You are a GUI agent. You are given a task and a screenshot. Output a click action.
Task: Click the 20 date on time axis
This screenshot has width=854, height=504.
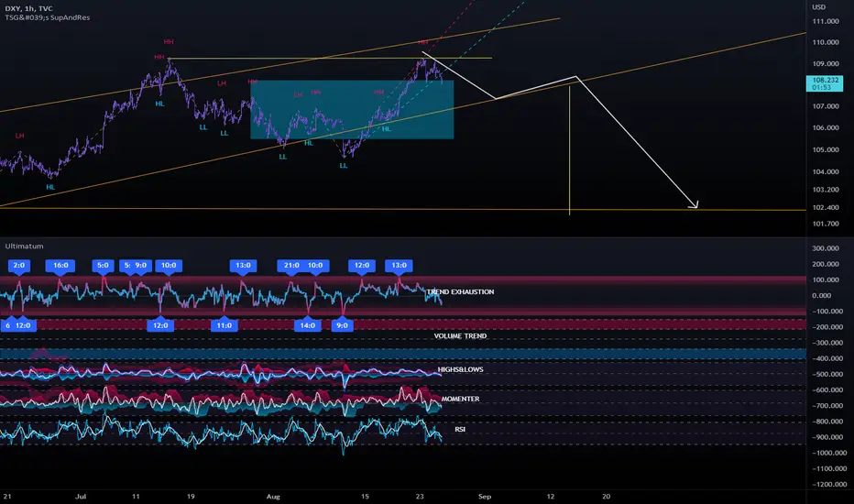point(607,497)
